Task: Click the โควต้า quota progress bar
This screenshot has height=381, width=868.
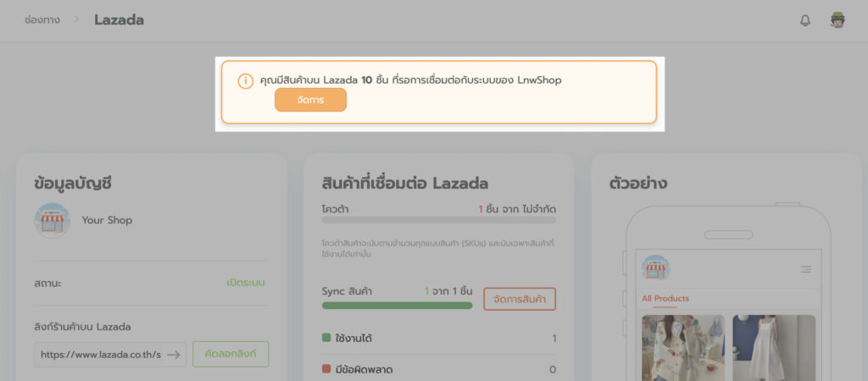Action: click(439, 220)
